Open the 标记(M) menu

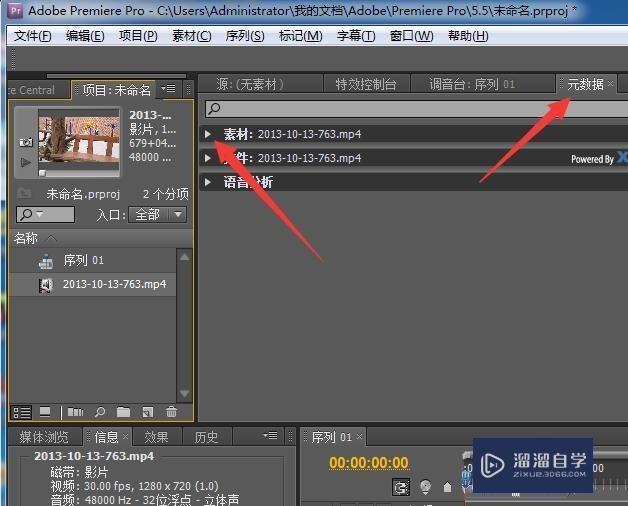pyautogui.click(x=300, y=36)
